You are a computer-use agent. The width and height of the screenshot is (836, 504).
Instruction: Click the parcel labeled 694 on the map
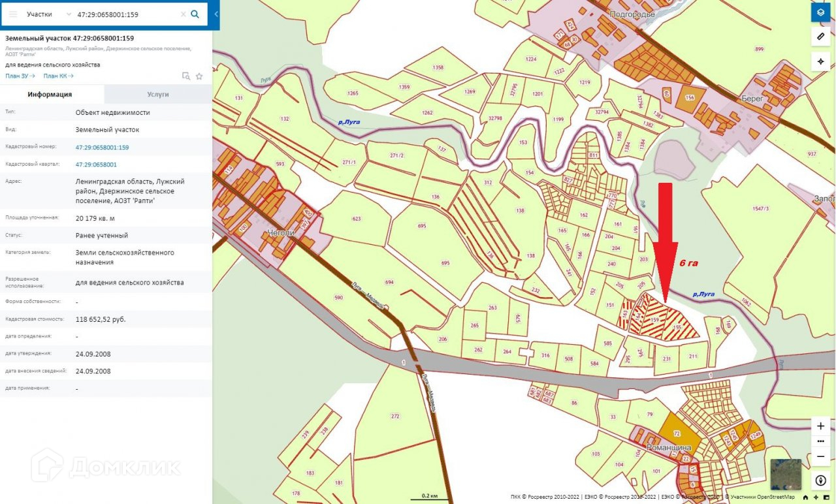point(389,282)
